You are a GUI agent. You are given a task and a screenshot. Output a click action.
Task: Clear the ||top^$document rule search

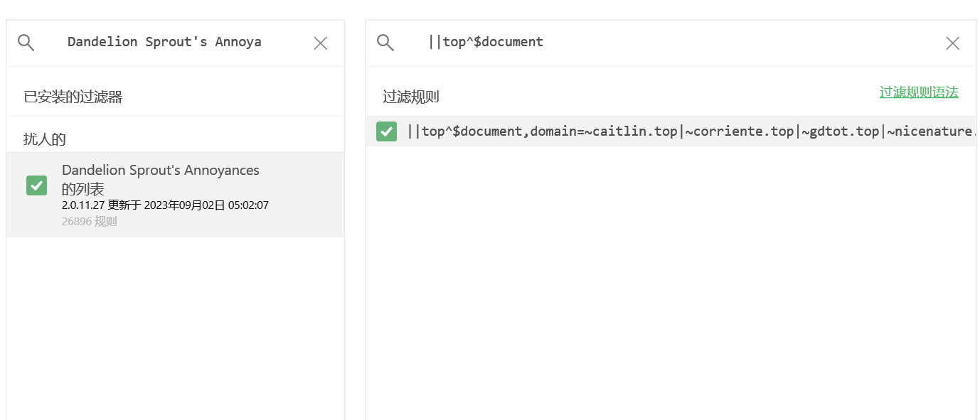952,43
